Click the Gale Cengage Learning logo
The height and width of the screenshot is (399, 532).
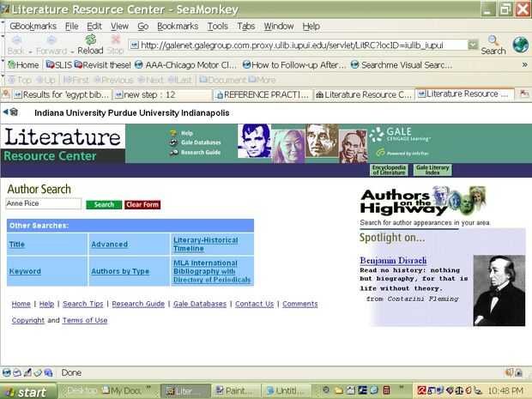pos(401,135)
